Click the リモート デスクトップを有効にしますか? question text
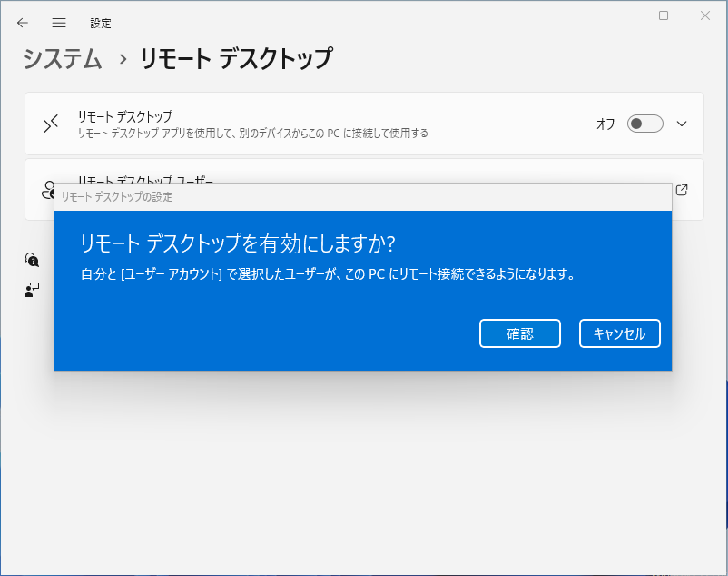The width and height of the screenshot is (728, 576). (238, 243)
